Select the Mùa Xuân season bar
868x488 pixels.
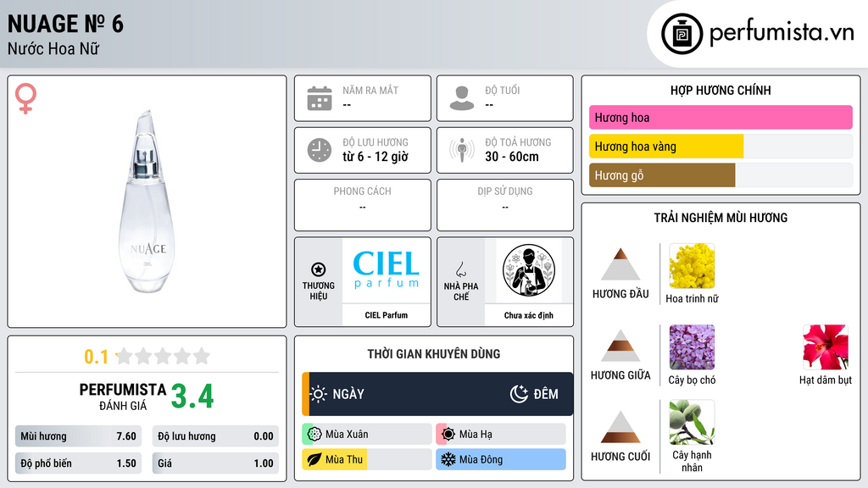point(366,435)
